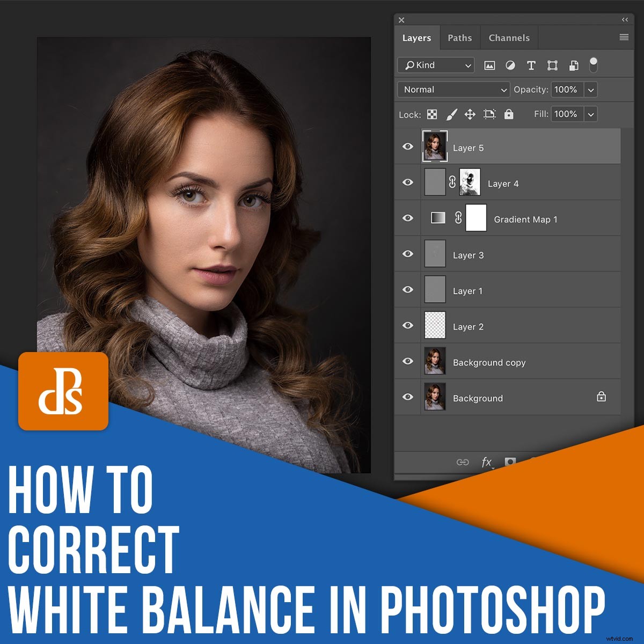Change the Normal blending mode
The image size is (644, 644).
(x=452, y=90)
